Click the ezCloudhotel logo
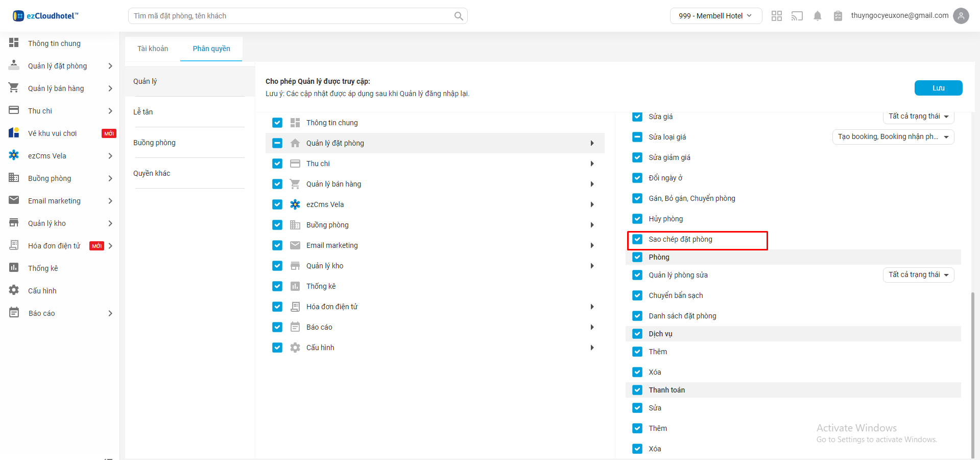Image resolution: width=980 pixels, height=460 pixels. coord(45,16)
